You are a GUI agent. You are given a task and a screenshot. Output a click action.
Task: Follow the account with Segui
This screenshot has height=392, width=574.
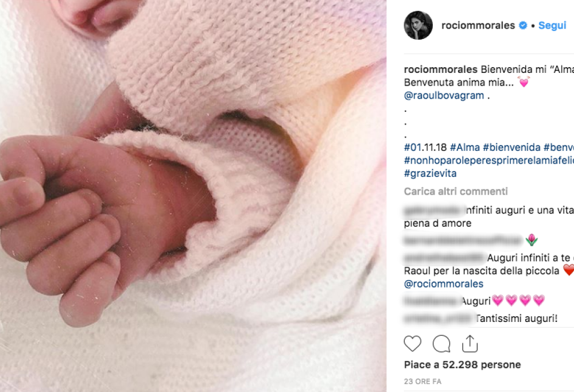(552, 25)
